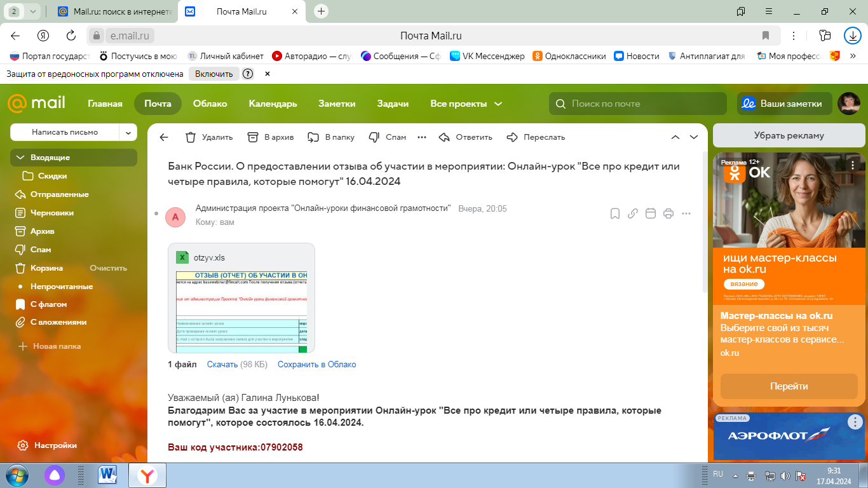
Task: Open Задачи service
Action: [393, 104]
